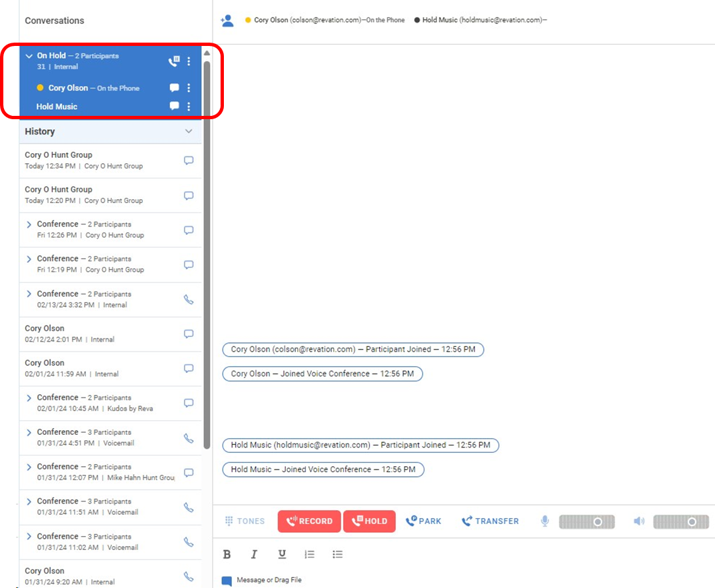Click the PARK button

click(423, 521)
